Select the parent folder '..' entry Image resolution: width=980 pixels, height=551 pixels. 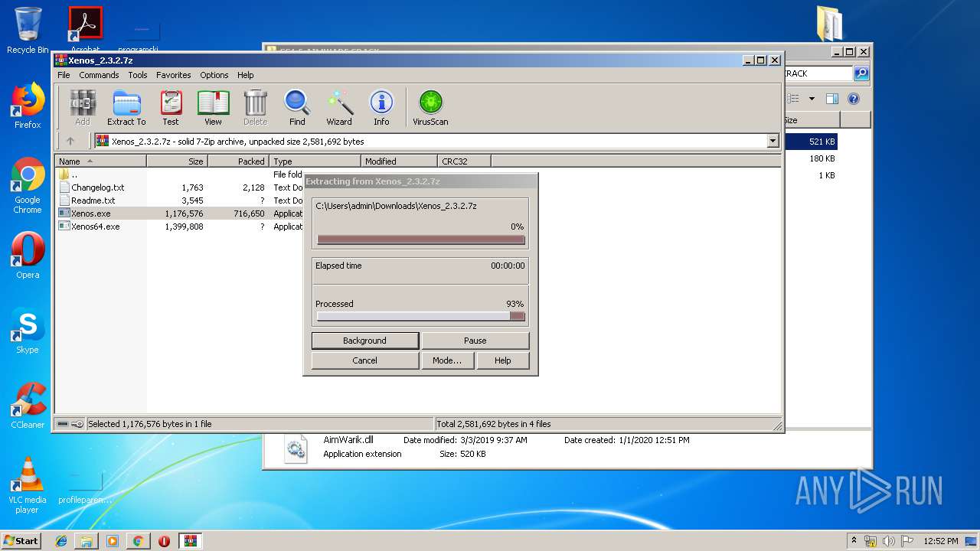[x=69, y=174]
